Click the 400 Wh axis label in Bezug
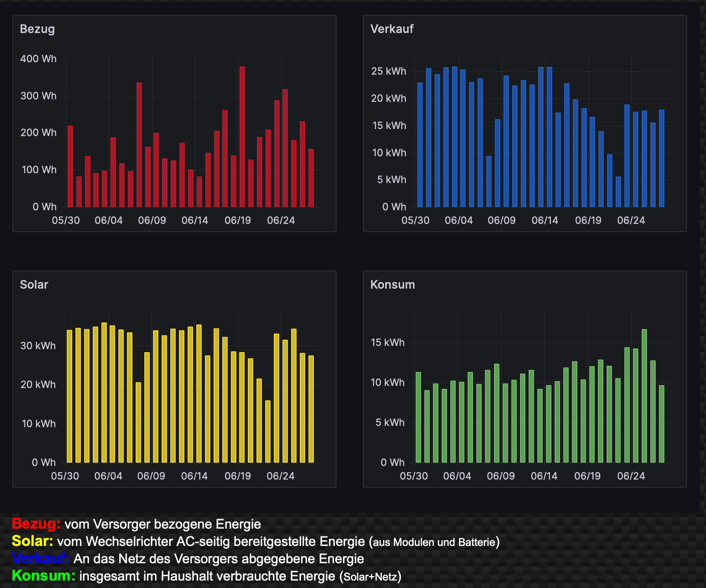 (x=38, y=59)
